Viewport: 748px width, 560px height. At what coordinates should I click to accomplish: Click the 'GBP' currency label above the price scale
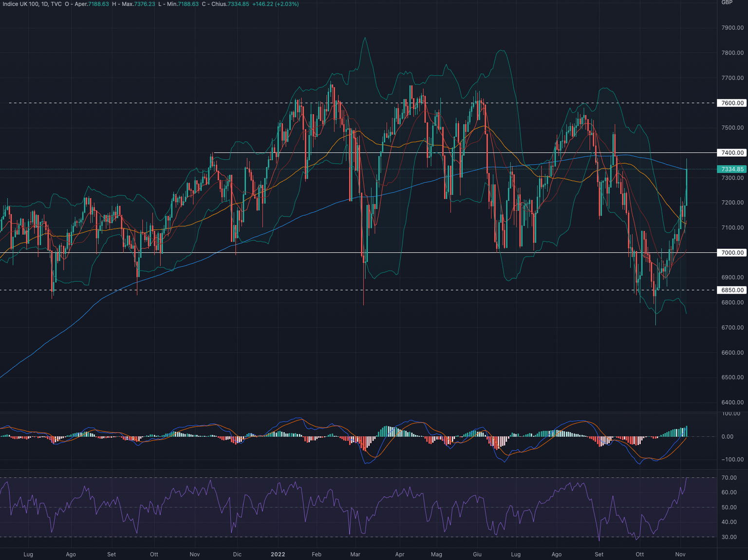pos(727,2)
